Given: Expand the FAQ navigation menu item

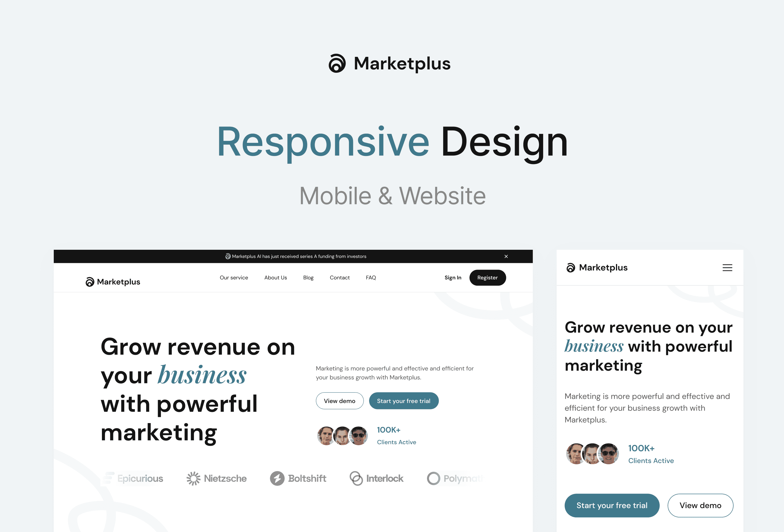Looking at the screenshot, I should (371, 277).
